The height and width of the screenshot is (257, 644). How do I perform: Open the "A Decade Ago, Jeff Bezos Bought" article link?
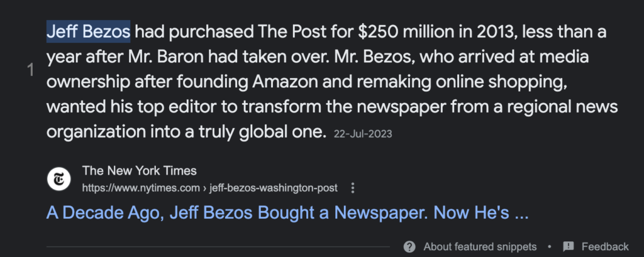[287, 212]
